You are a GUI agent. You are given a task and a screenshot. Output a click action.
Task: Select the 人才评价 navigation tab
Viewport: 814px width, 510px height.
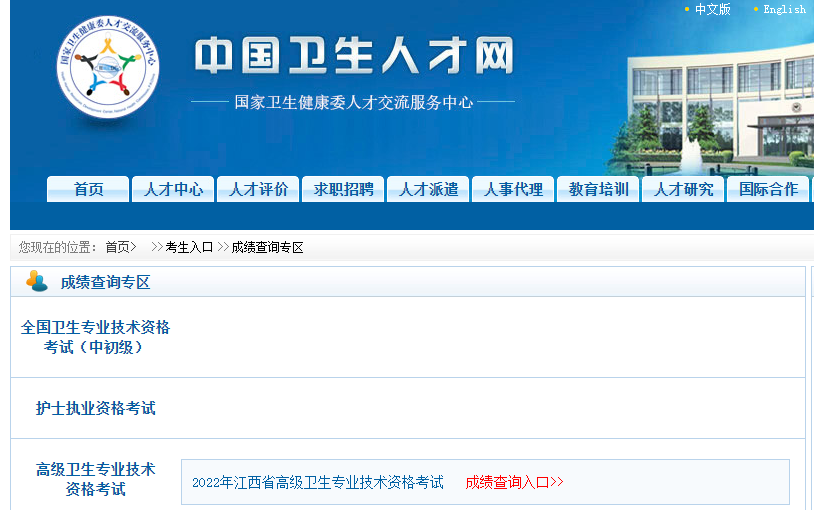258,189
